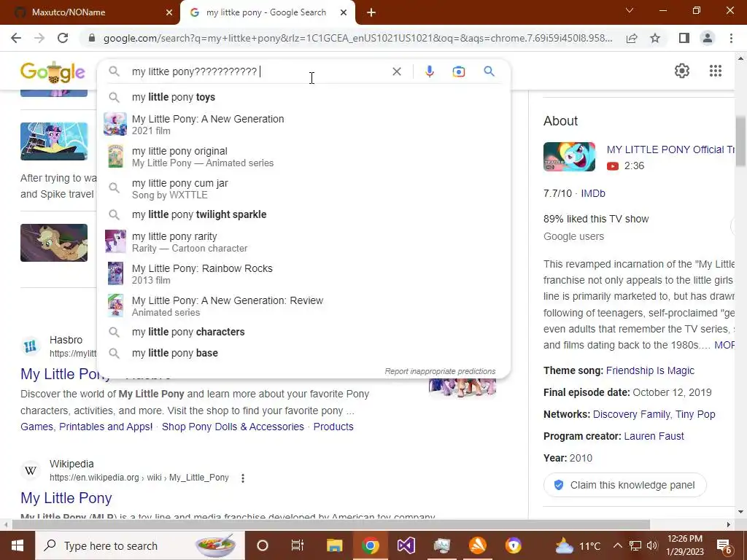Click the blue magnifier search button
This screenshot has height=560, width=747.
coord(489,71)
